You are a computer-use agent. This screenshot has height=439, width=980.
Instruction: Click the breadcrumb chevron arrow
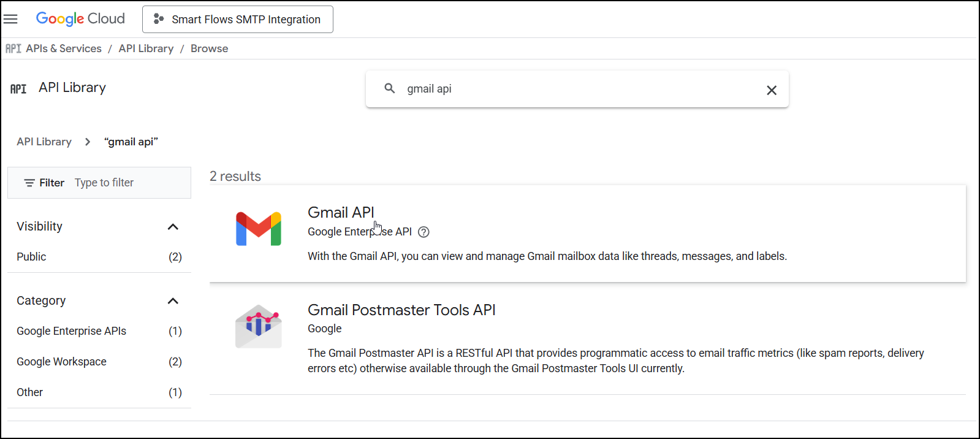coord(88,142)
